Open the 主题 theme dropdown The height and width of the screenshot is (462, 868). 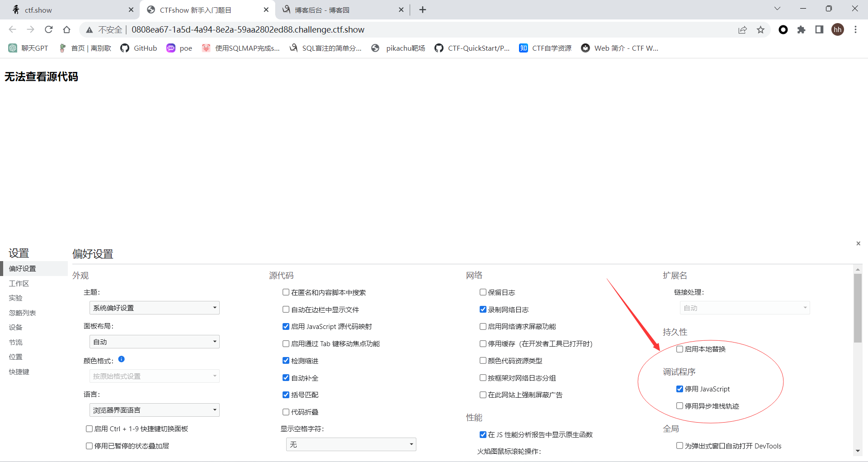click(x=155, y=308)
